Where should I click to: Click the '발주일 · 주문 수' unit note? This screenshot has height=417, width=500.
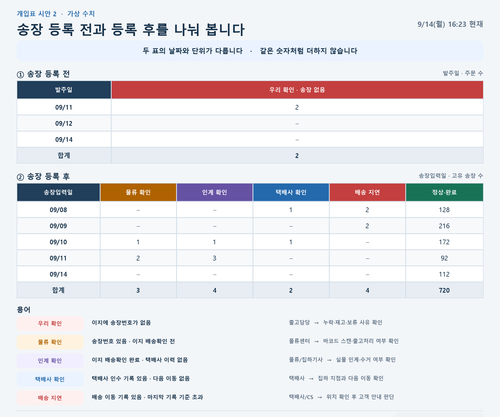[463, 73]
